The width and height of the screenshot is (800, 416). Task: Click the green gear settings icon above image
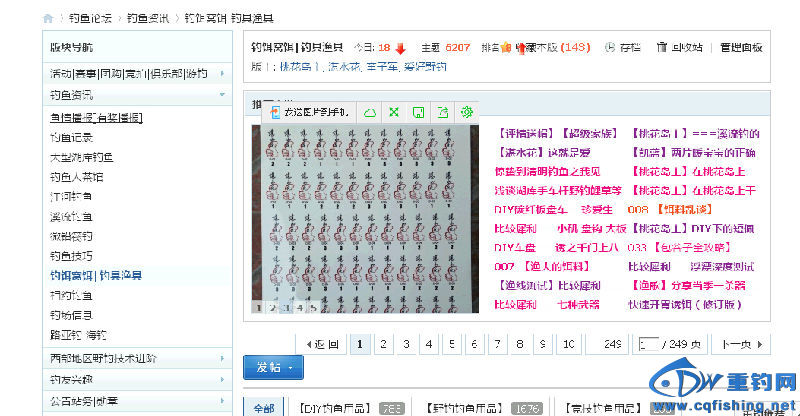(x=466, y=112)
